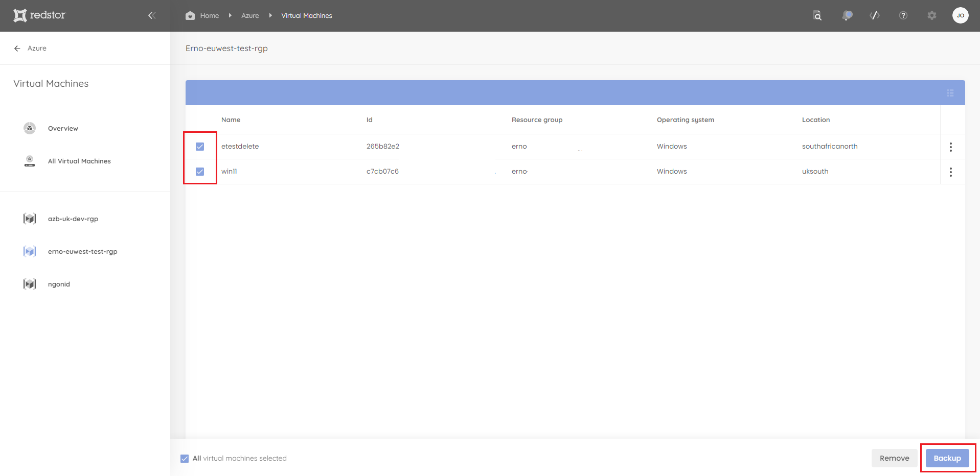Screen dimensions: 980x476
Task: Open the settings gear icon
Action: 932,15
